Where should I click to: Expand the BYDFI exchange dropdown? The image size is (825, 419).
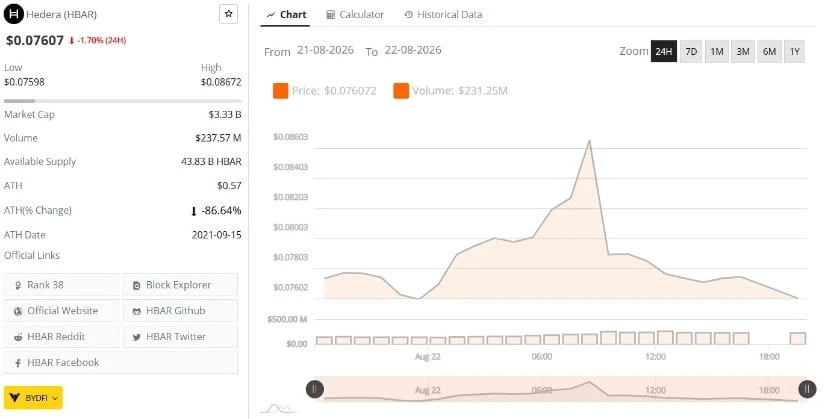[x=33, y=398]
